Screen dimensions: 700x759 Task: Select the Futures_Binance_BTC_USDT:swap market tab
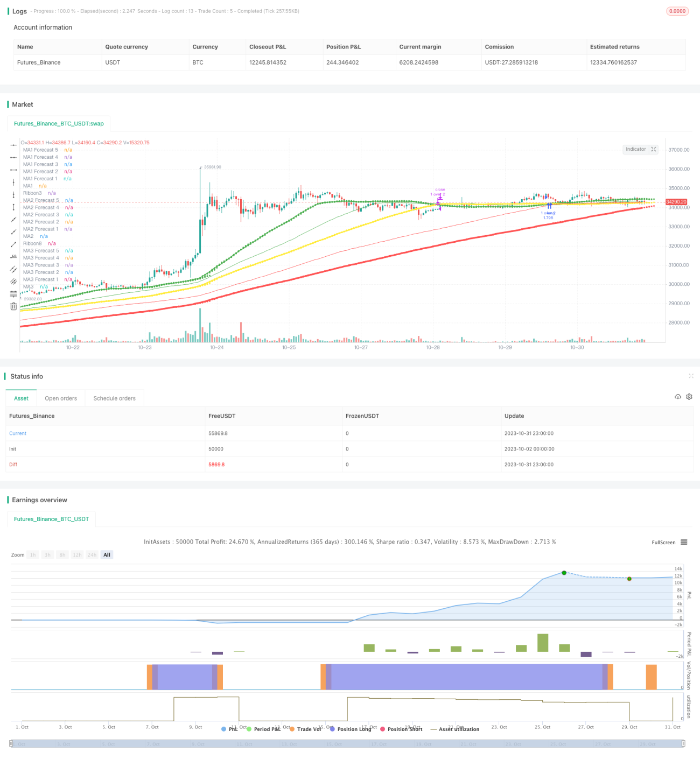pos(59,123)
